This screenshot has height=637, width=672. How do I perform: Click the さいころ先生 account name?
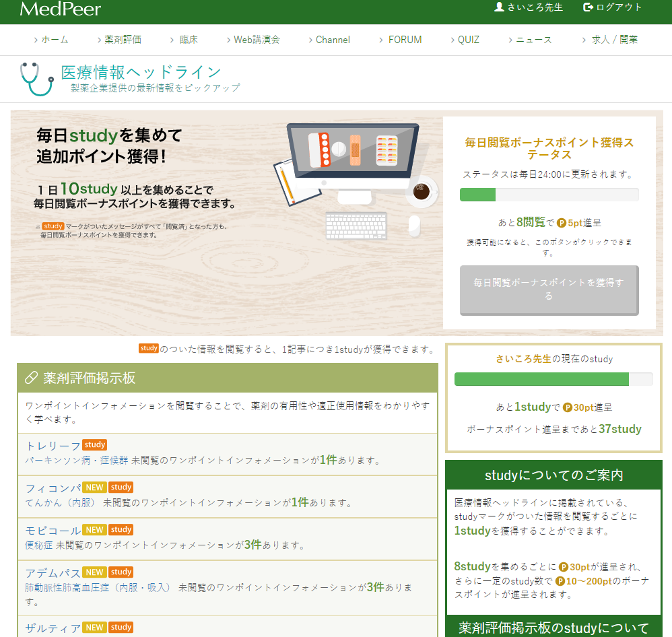click(x=535, y=7)
